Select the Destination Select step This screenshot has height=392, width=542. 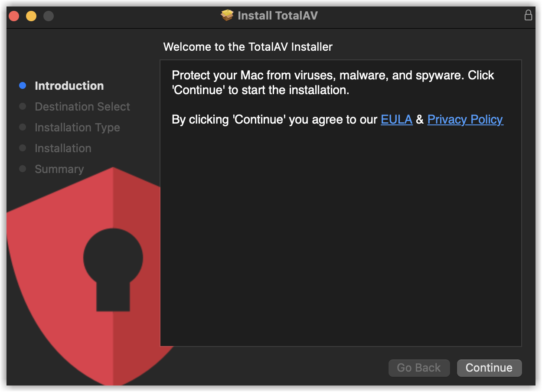pos(82,107)
